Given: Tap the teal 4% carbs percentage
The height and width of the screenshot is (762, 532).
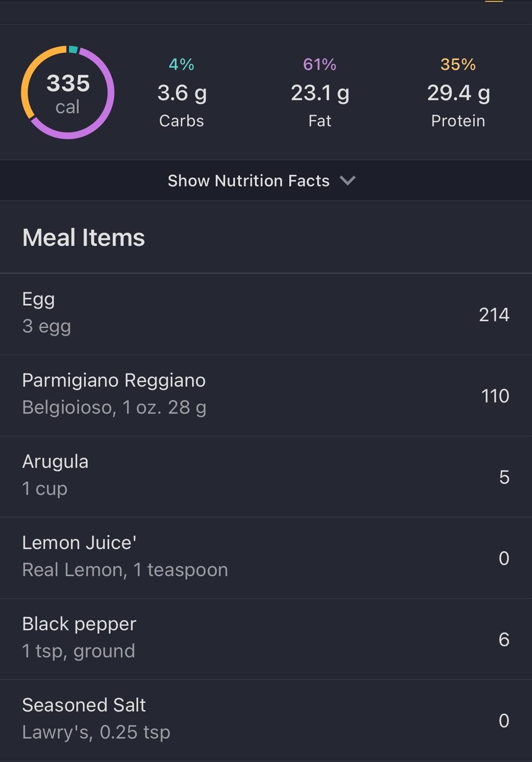Looking at the screenshot, I should click(181, 64).
